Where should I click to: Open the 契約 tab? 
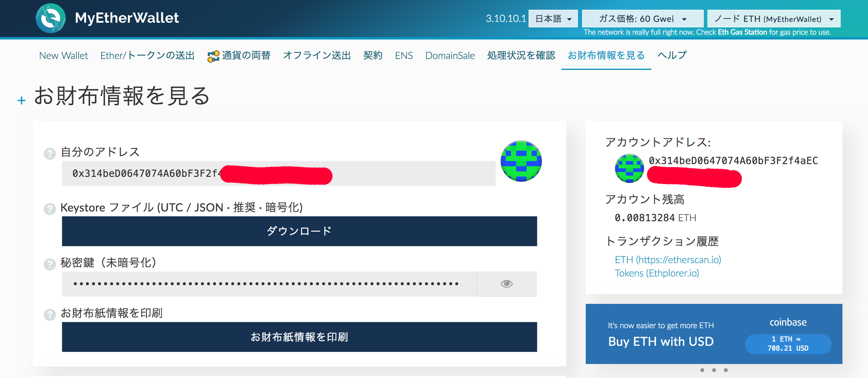pos(372,55)
